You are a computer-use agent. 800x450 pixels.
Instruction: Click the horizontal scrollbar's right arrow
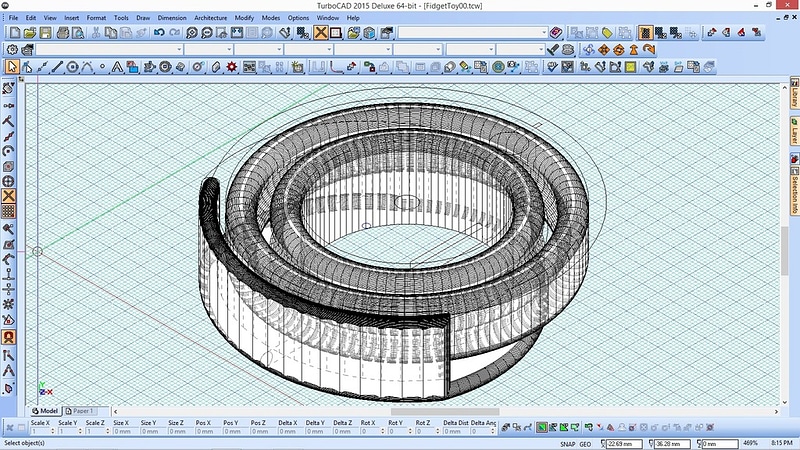click(776, 411)
